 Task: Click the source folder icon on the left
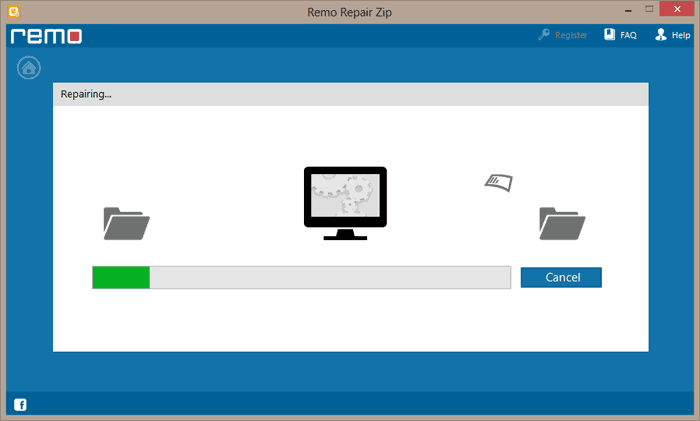[126, 224]
